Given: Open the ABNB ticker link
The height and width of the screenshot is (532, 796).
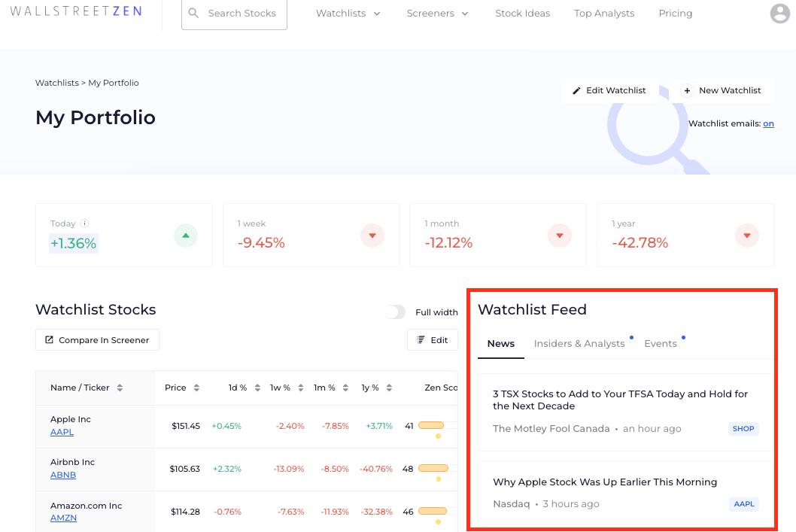Looking at the screenshot, I should coord(63,475).
